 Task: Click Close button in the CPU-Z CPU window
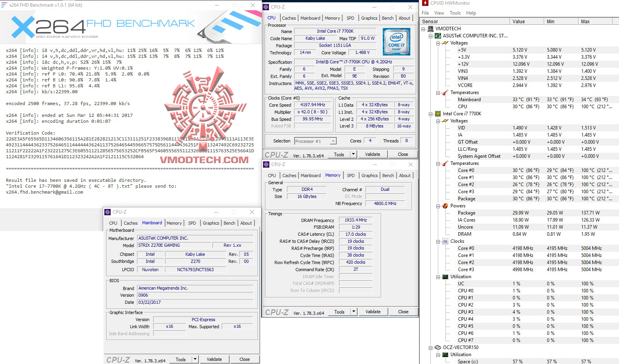pos(403,154)
